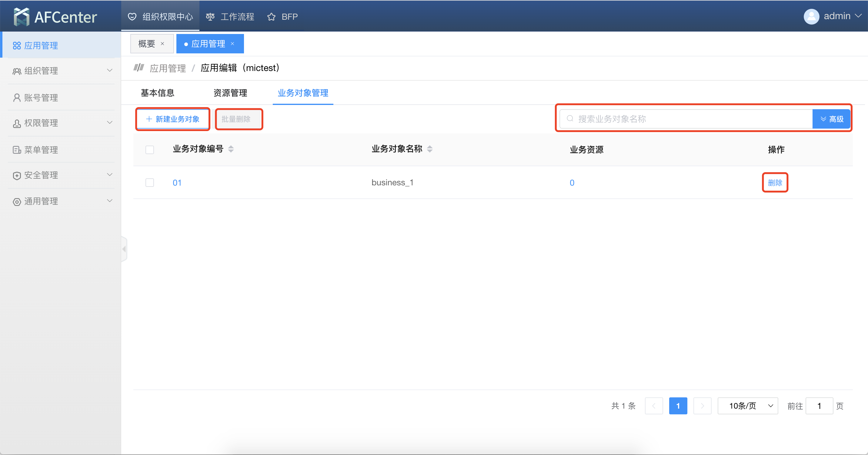Open BFP in the top menu

pos(282,16)
